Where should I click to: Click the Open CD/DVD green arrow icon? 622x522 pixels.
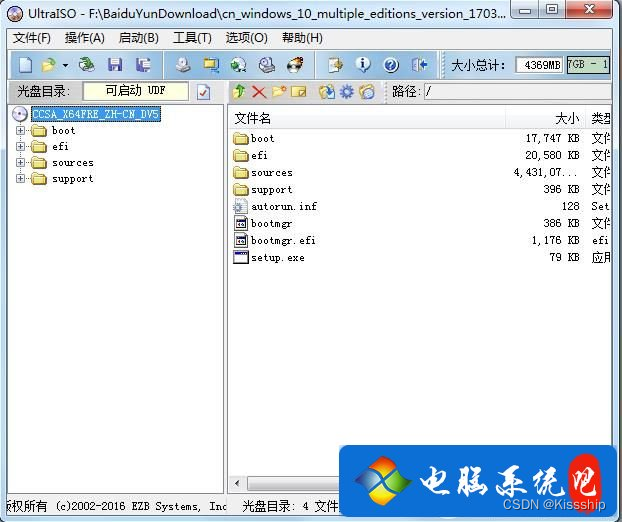pos(86,65)
